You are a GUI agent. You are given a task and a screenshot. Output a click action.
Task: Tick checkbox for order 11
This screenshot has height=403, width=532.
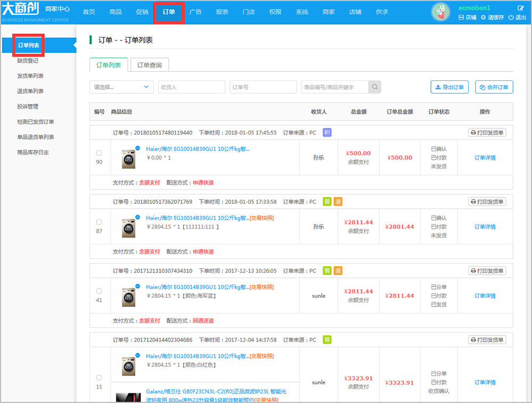[x=99, y=377]
